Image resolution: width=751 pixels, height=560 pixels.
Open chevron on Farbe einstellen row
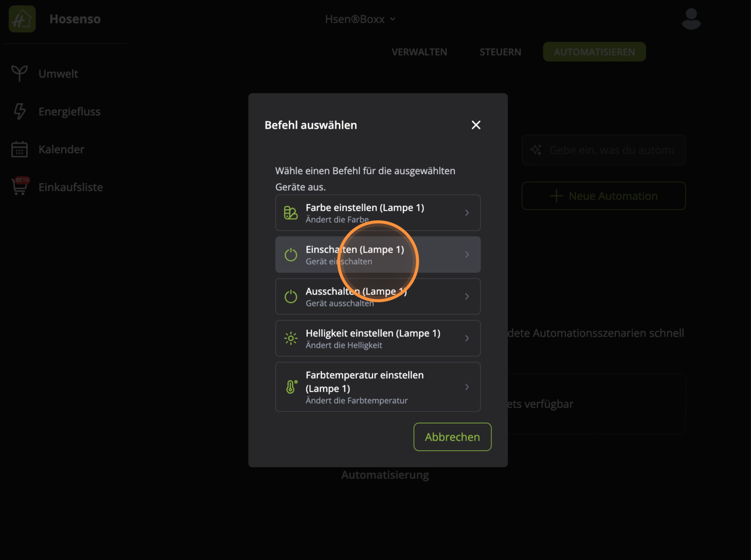pos(467,213)
